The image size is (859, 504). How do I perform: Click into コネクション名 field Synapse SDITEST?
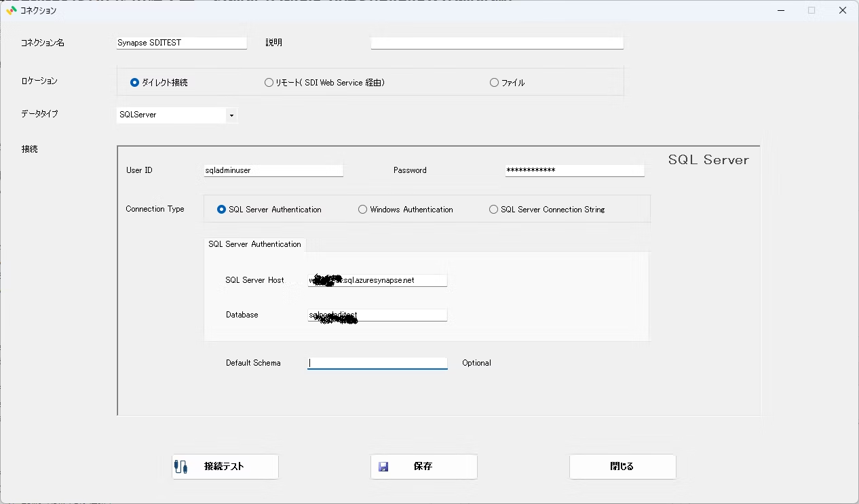181,43
